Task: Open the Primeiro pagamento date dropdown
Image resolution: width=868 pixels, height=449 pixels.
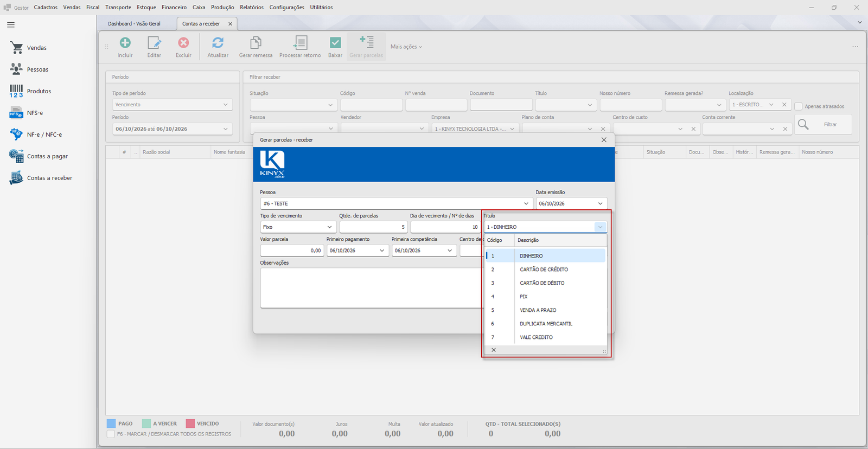Action: (382, 251)
